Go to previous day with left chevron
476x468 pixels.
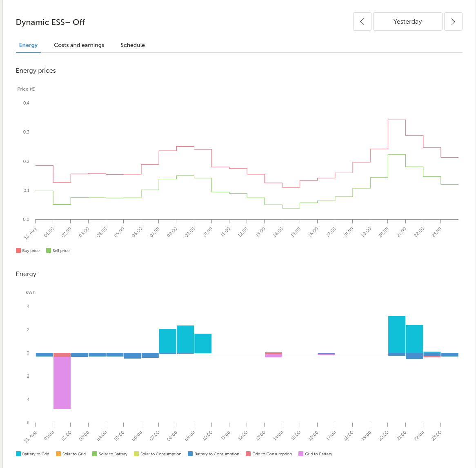tap(362, 22)
